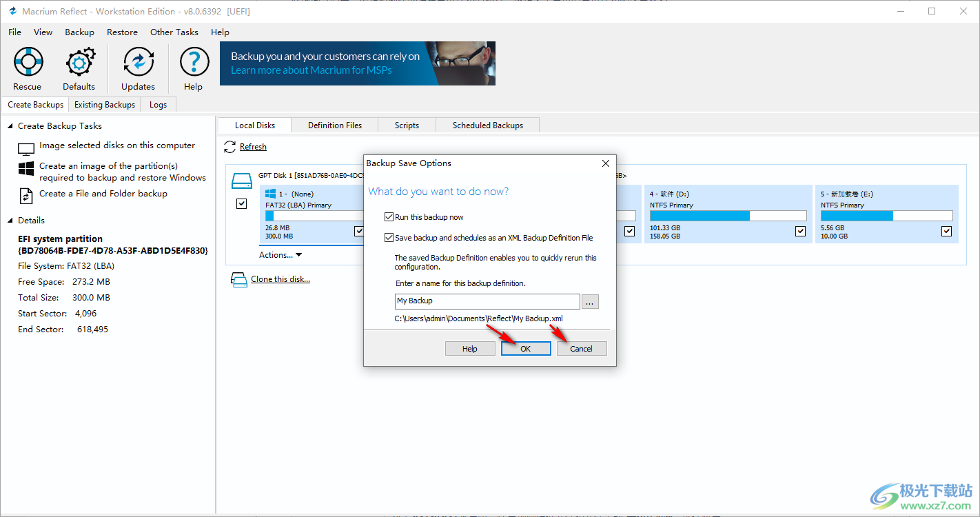Open Learn more about Macrium for MSPs
The image size is (980, 517).
312,70
